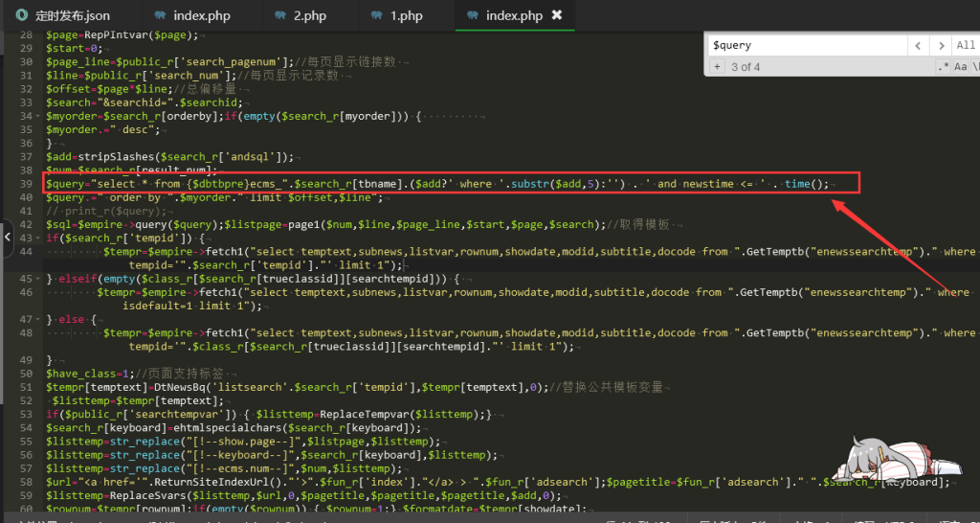980x523 pixels.
Task: Collapse the if block at line 43
Action: (39, 238)
